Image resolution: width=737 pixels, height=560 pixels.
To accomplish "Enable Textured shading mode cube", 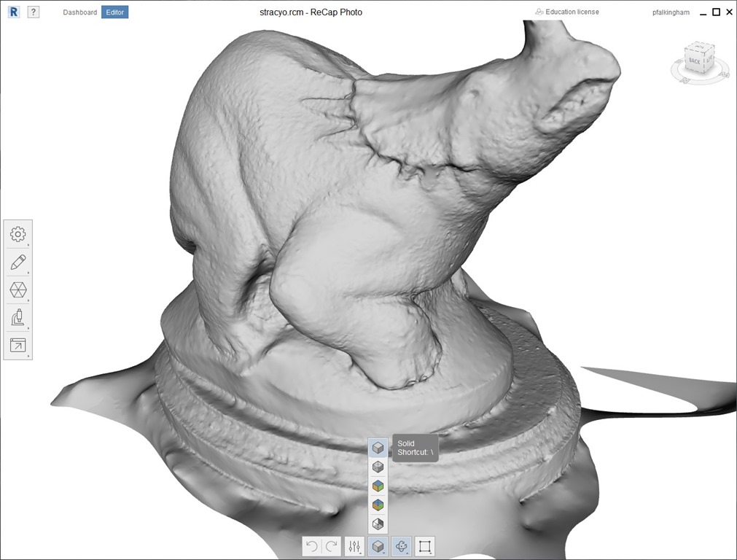I will (378, 485).
